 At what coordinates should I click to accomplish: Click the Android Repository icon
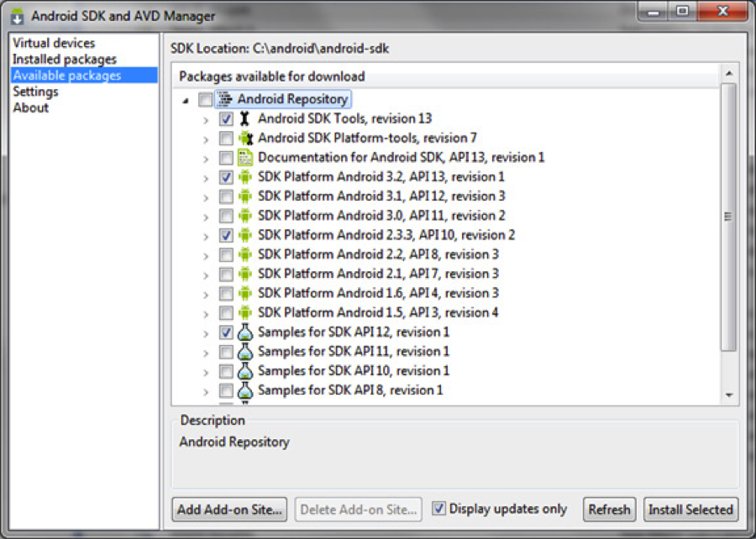click(224, 100)
